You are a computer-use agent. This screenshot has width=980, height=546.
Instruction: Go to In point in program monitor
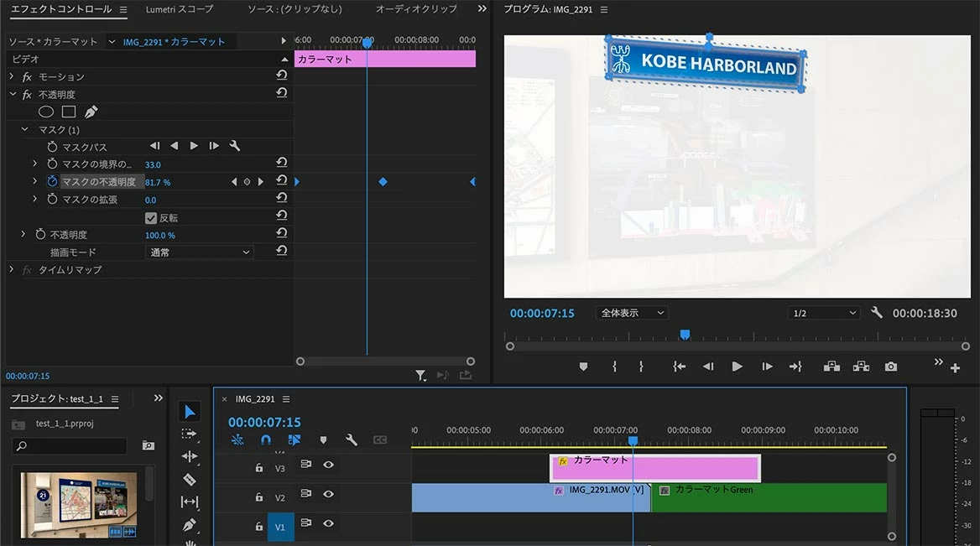(x=679, y=367)
